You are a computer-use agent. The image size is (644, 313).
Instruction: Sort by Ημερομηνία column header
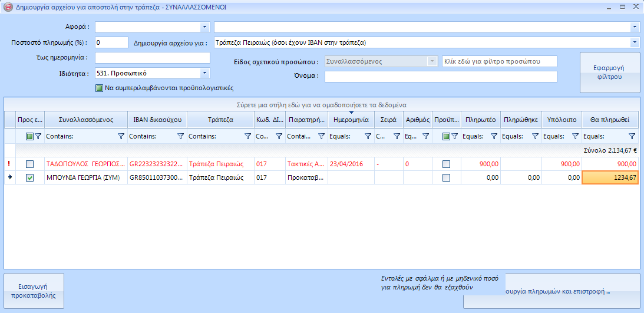coord(351,119)
